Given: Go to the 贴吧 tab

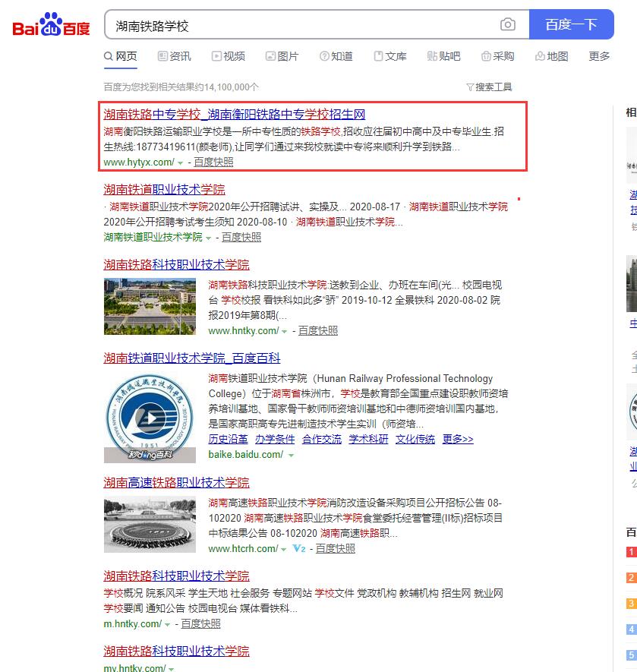Looking at the screenshot, I should [x=443, y=56].
